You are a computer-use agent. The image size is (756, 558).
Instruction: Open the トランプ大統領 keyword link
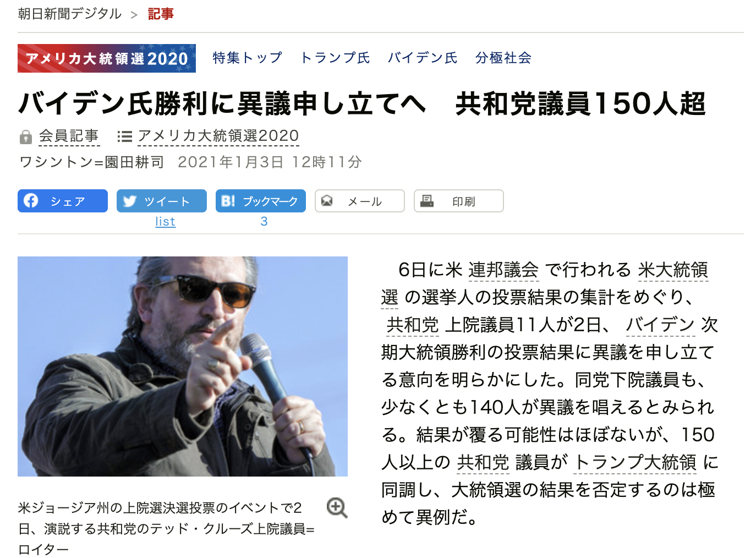pos(636,462)
